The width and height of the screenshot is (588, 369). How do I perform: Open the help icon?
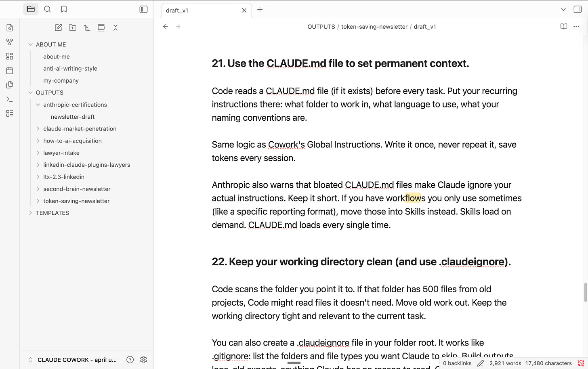pos(130,360)
